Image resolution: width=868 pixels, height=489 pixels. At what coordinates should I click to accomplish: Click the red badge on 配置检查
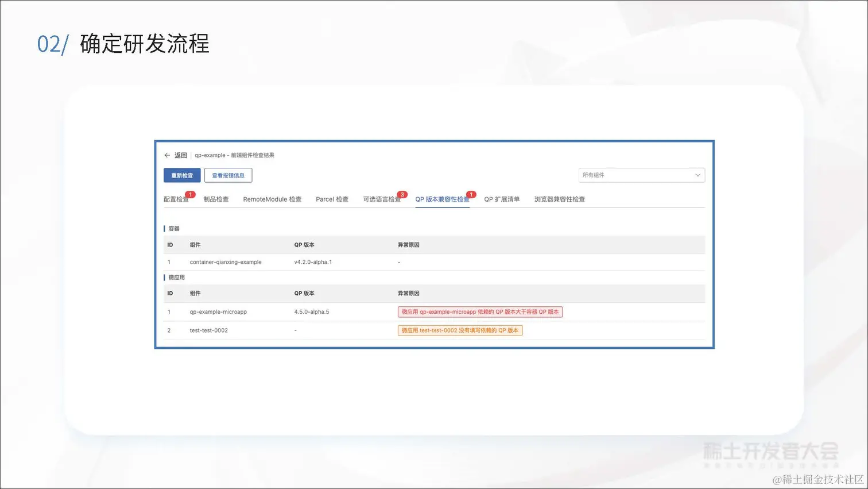coord(190,194)
